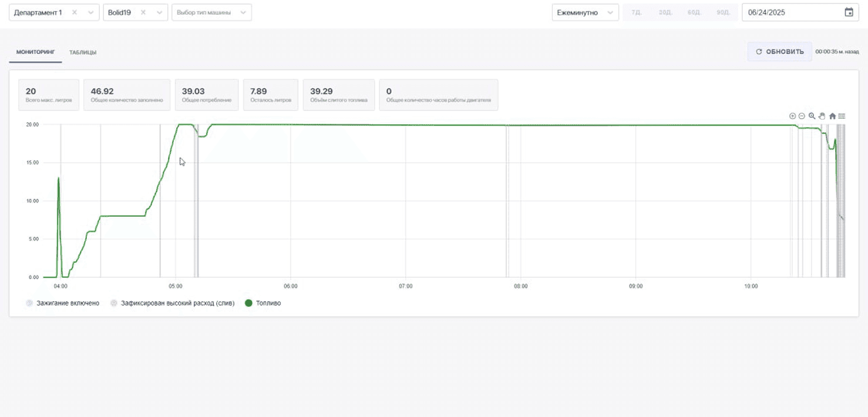Click the 05:00 time axis label
The image size is (868, 417).
click(176, 287)
